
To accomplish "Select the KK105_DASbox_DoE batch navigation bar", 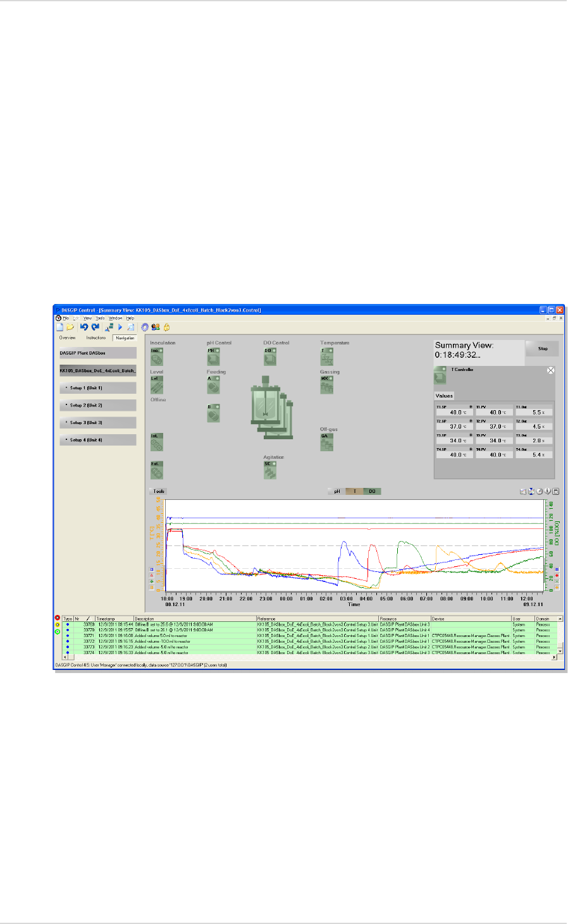I will 98,370.
